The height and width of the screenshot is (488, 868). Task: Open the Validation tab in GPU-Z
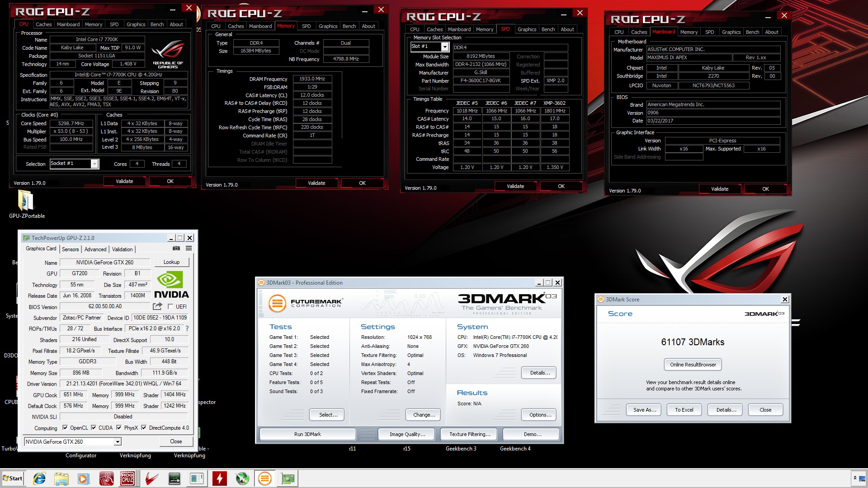pos(123,249)
